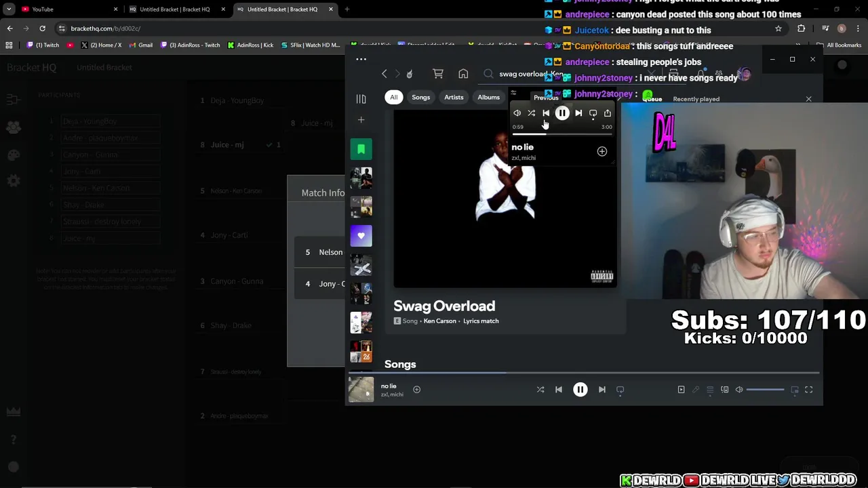The image size is (868, 488).
Task: Open Ken Carson artist link
Action: 439,321
